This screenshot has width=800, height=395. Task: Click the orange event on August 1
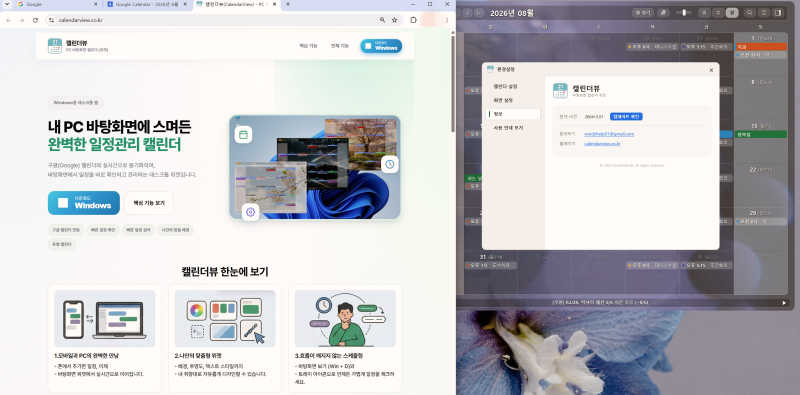click(x=761, y=46)
